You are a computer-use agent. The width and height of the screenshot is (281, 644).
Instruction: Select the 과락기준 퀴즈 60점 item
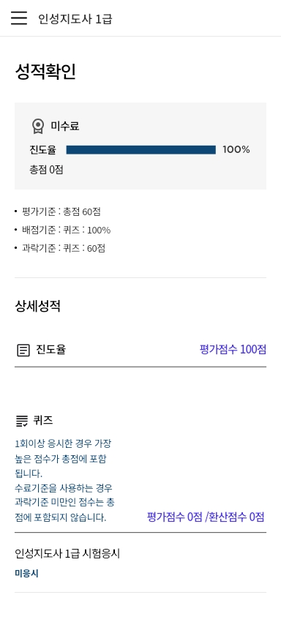pos(64,248)
